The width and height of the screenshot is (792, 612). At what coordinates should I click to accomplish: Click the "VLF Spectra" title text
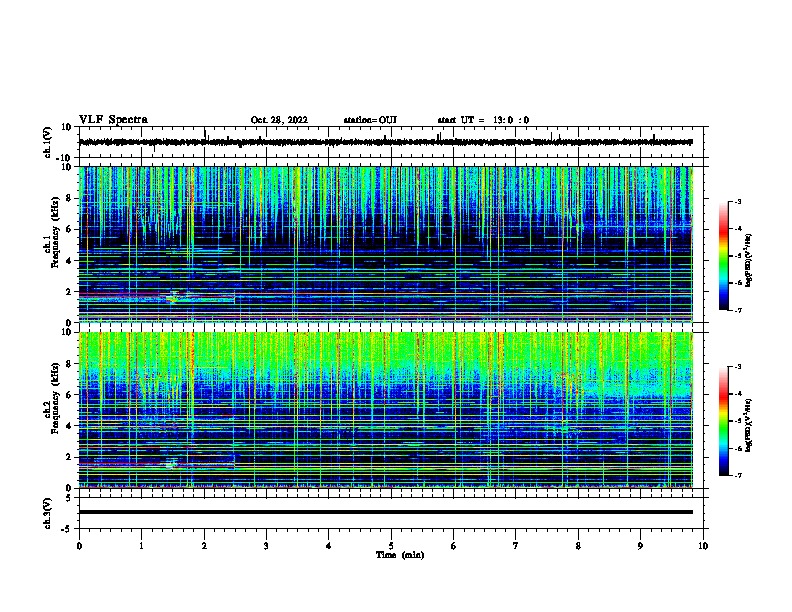point(113,119)
